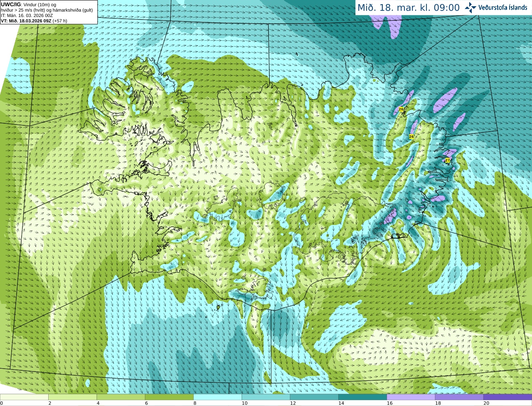The image size is (532, 406).
Task: Click the scale label 10
Action: (x=244, y=403)
